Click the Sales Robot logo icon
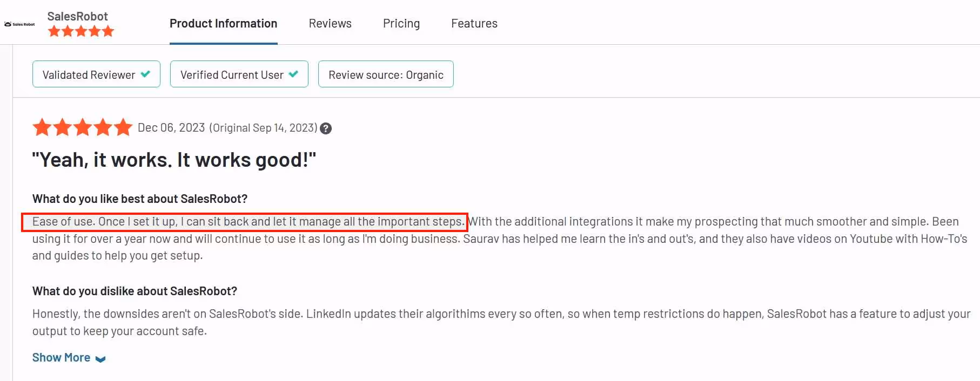Screen dimensions: 980x381 (8, 24)
